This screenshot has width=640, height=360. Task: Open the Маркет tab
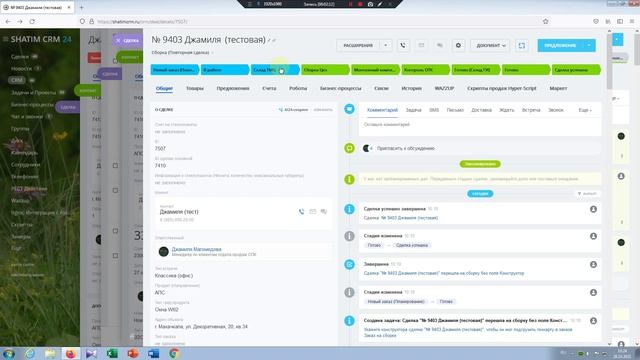point(558,88)
